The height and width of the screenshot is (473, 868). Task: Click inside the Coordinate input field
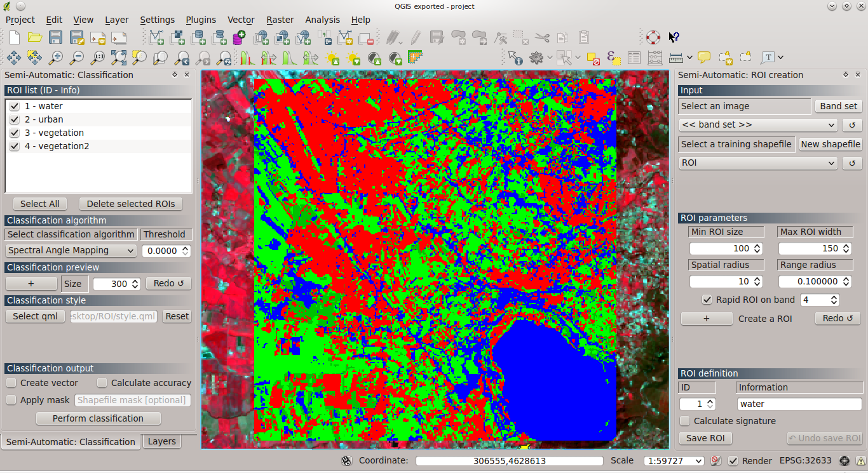tap(508, 461)
